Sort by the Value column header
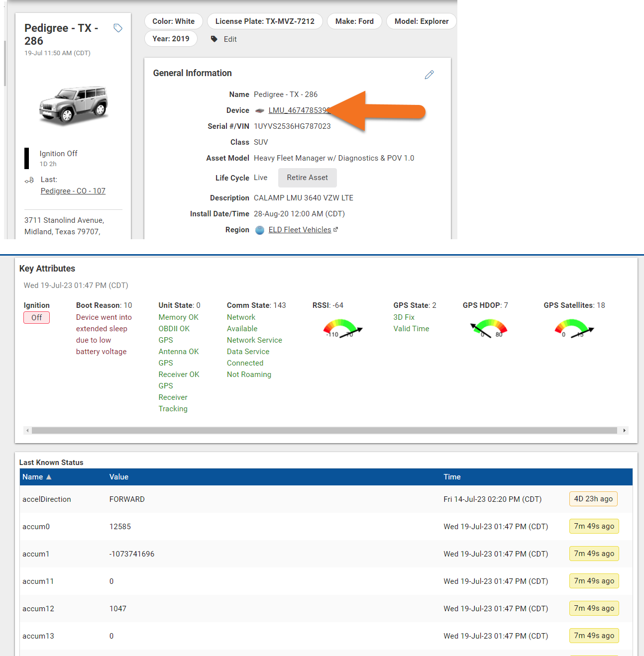This screenshot has height=656, width=644. point(119,477)
